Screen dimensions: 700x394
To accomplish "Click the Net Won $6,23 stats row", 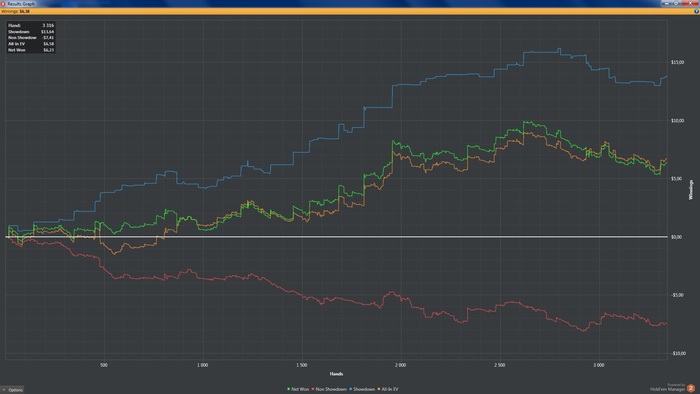I will pyautogui.click(x=31, y=50).
